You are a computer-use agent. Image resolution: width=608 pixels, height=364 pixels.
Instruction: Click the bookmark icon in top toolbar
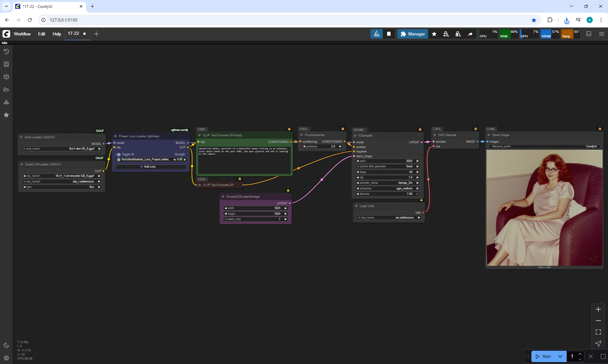[389, 34]
